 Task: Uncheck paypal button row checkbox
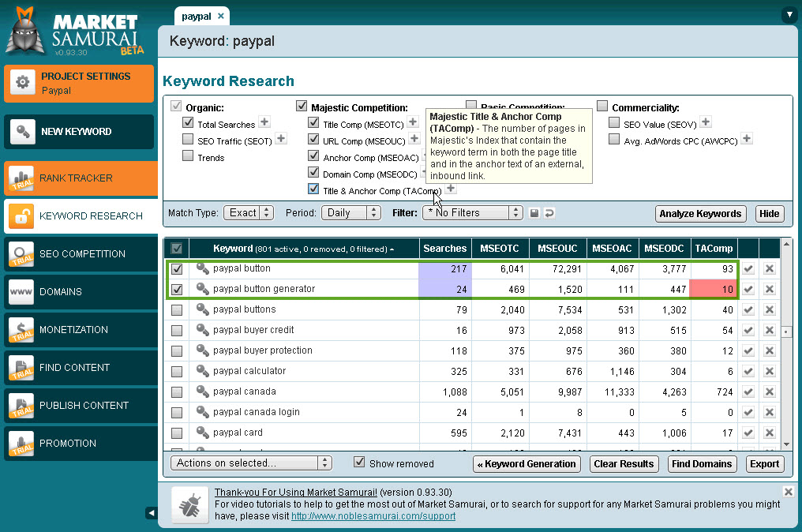coord(177,268)
